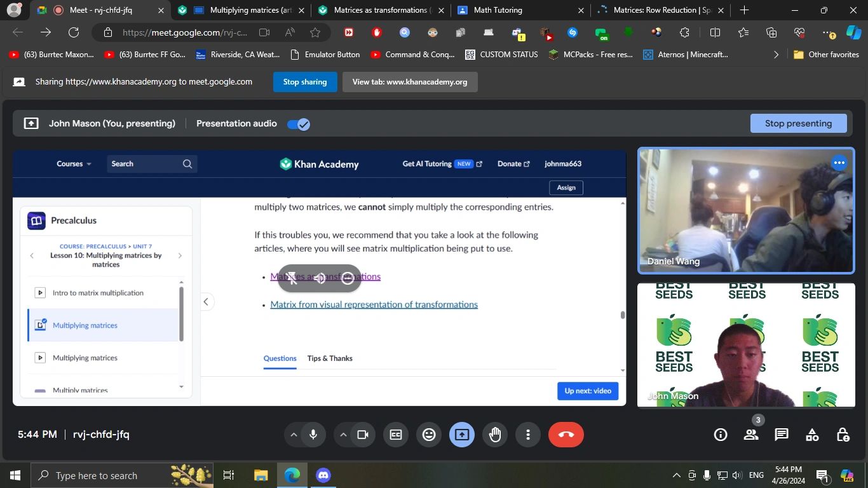Turn off the camera button
Viewport: 868px width, 488px height.
coord(363,435)
